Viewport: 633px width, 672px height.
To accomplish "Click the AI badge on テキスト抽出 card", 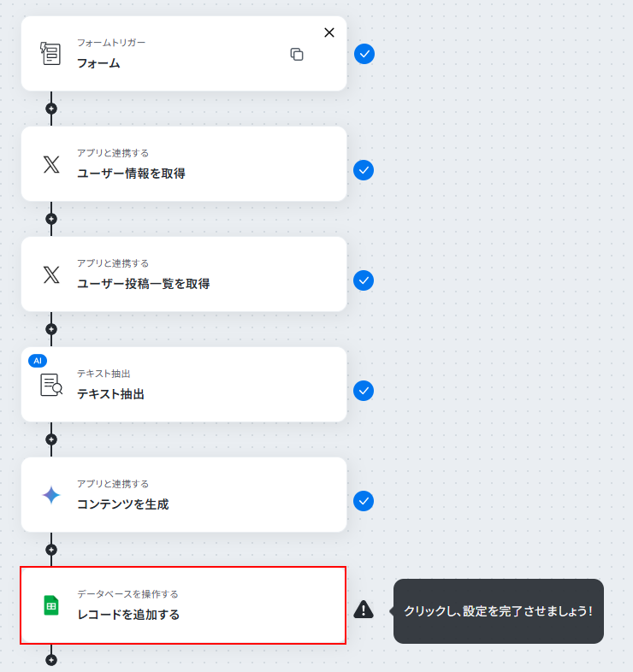I will pos(38,361).
